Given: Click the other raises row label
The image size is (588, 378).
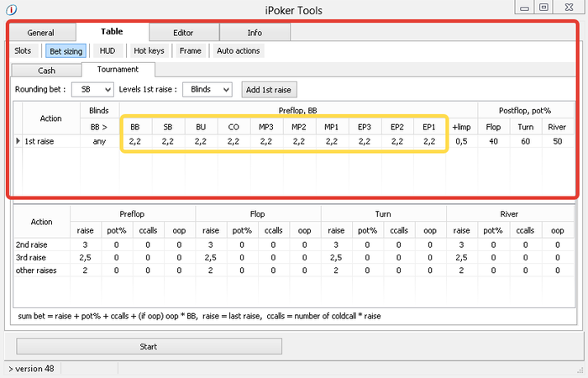Looking at the screenshot, I should click(x=36, y=270).
